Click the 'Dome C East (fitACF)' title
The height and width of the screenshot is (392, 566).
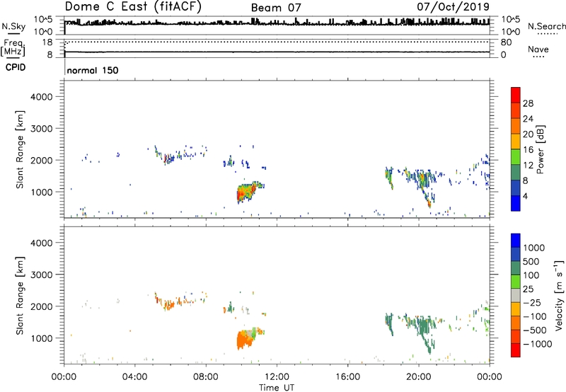click(x=133, y=6)
